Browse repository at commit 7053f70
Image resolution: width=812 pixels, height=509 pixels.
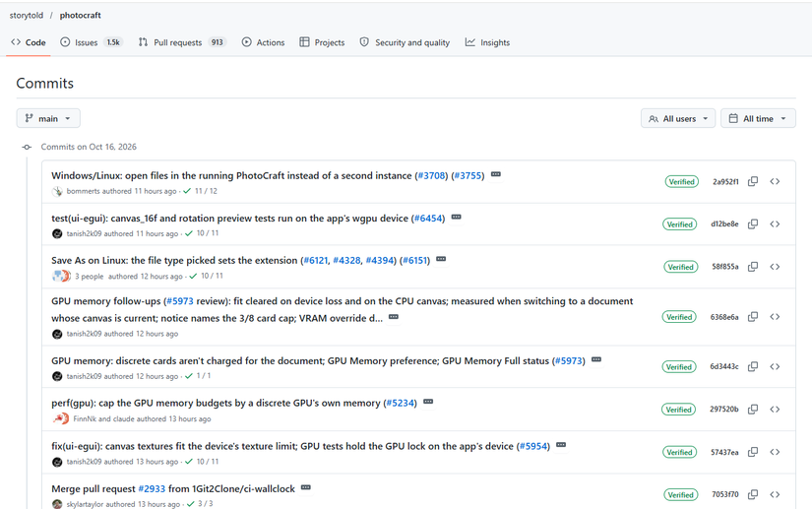[775, 494]
